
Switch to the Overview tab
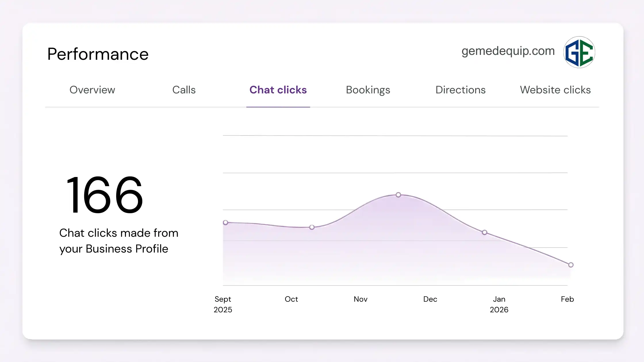92,90
